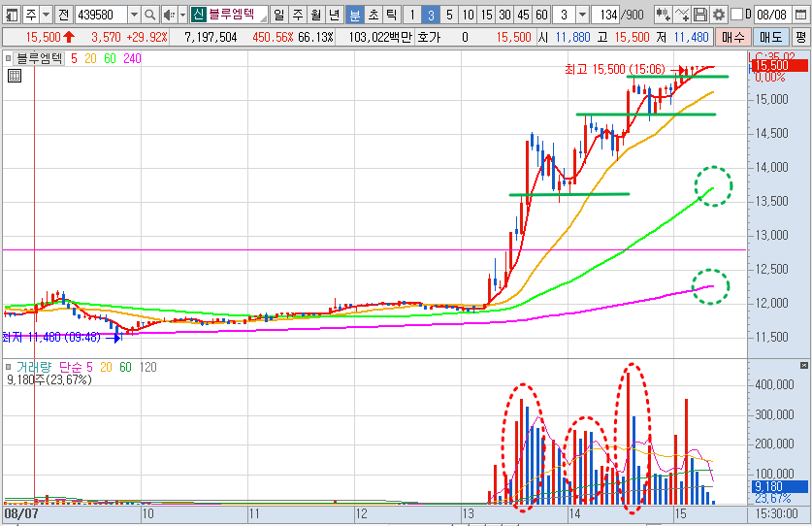The image size is (812, 526).
Task: Click the 단순 volume average label
Action: tap(71, 367)
